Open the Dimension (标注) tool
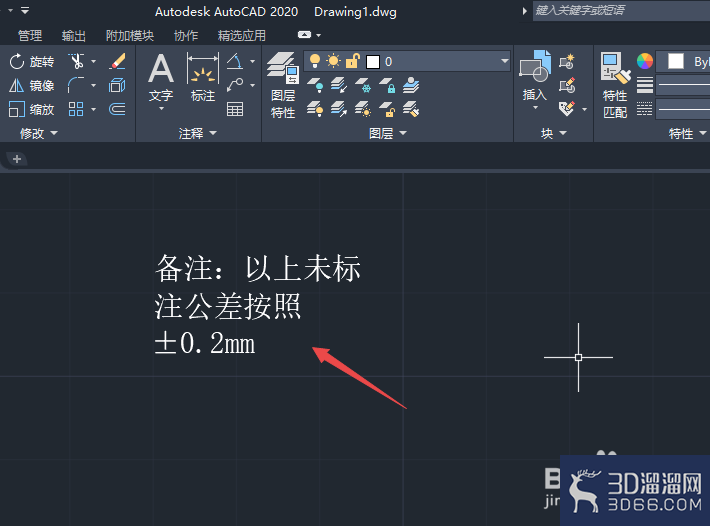 [203, 77]
